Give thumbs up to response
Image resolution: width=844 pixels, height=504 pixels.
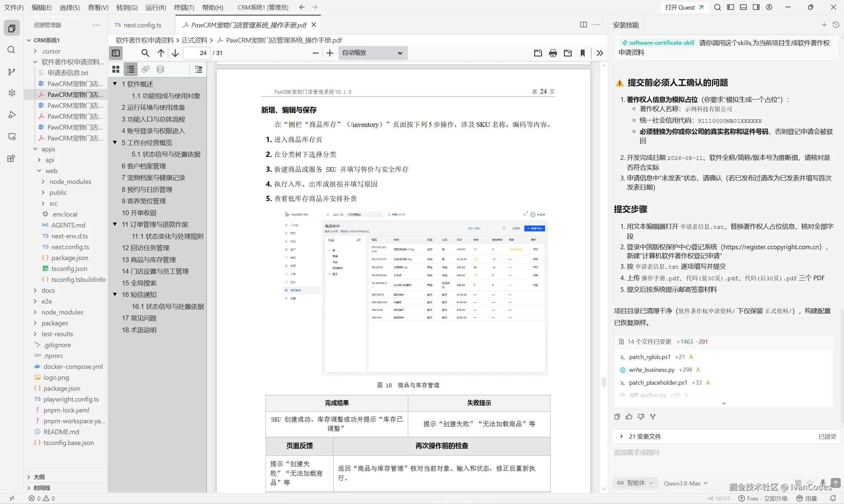(629, 417)
